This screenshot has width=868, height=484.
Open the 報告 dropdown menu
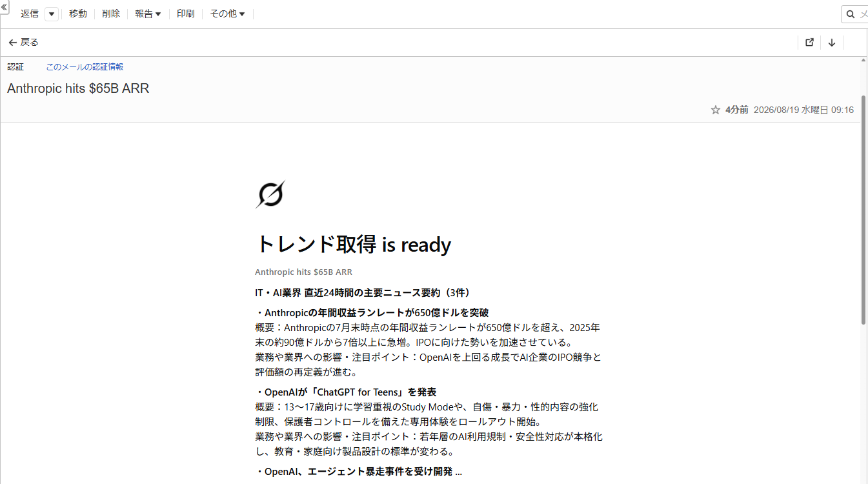148,14
